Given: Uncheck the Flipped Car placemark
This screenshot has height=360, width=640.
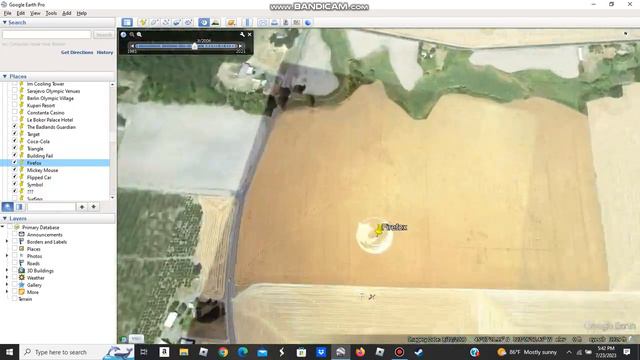Looking at the screenshot, I should pyautogui.click(x=15, y=178).
